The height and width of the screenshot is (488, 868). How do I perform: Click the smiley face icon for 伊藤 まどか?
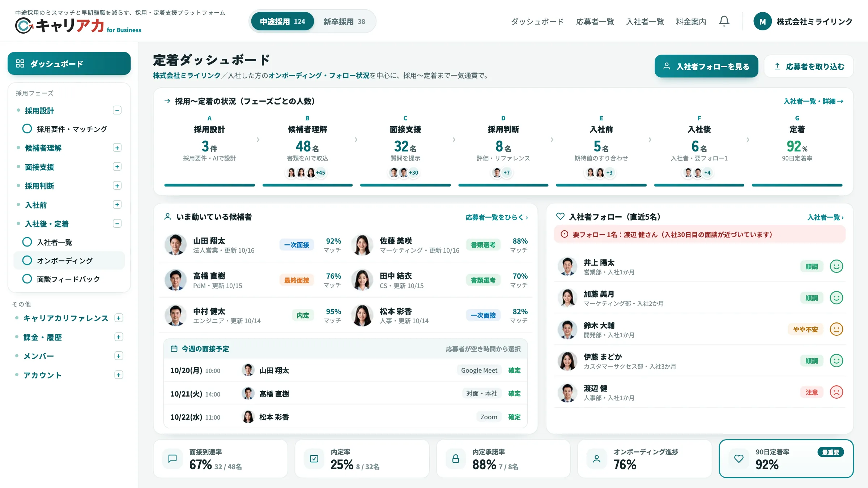coord(836,361)
